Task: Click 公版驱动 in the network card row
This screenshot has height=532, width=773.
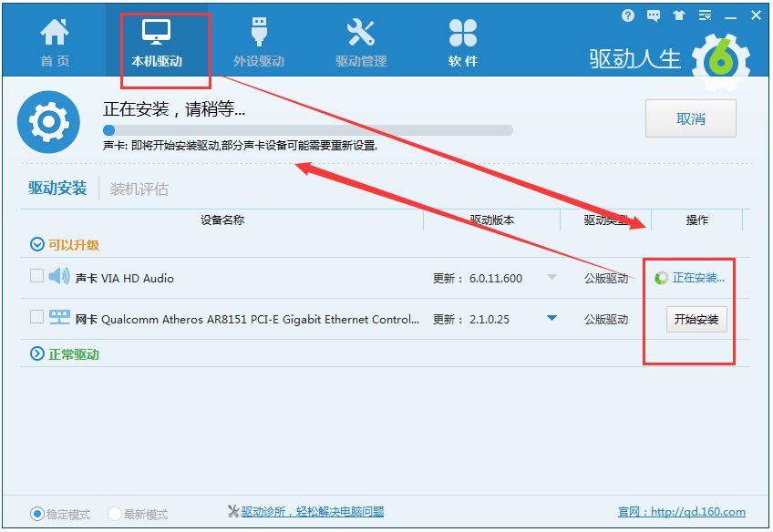Action: pos(606,319)
